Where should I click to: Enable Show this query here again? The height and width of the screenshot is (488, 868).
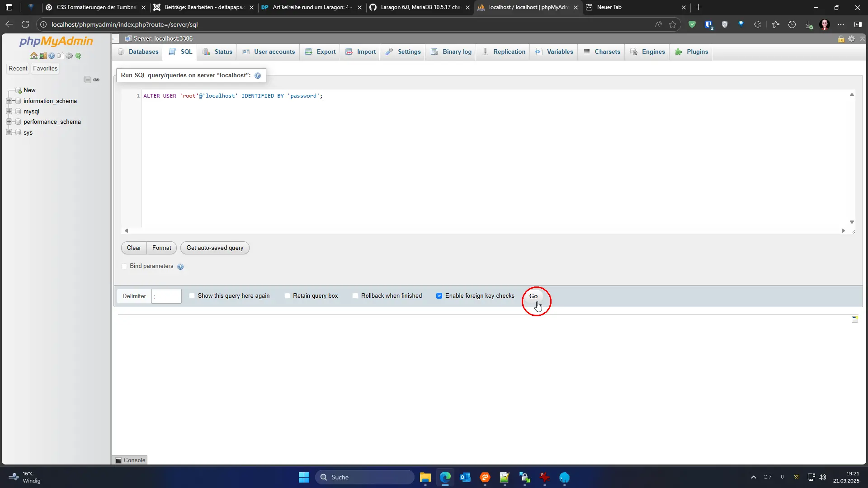192,296
